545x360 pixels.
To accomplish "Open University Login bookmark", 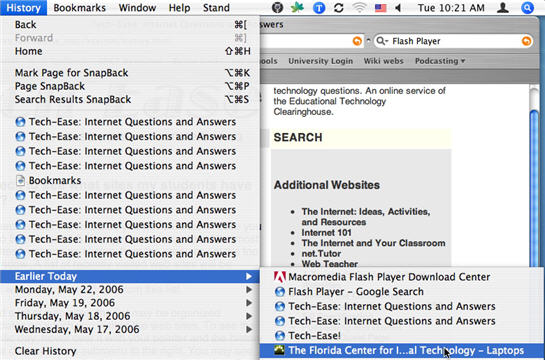I will (x=320, y=61).
